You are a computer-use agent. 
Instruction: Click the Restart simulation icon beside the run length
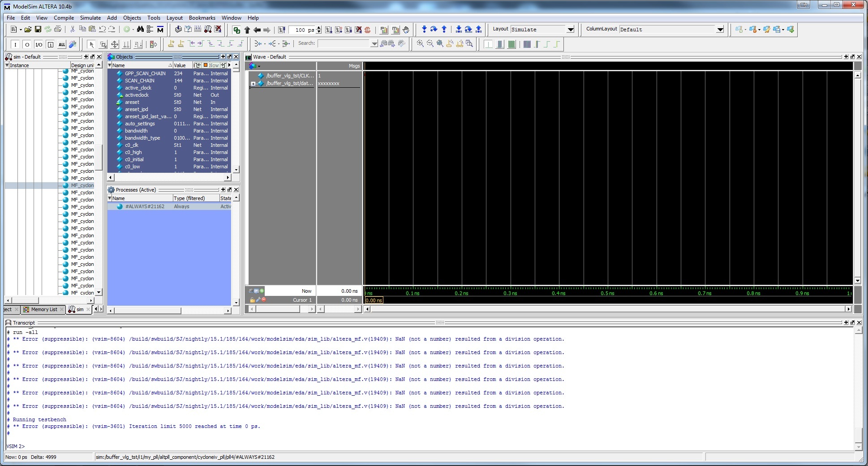(282, 30)
